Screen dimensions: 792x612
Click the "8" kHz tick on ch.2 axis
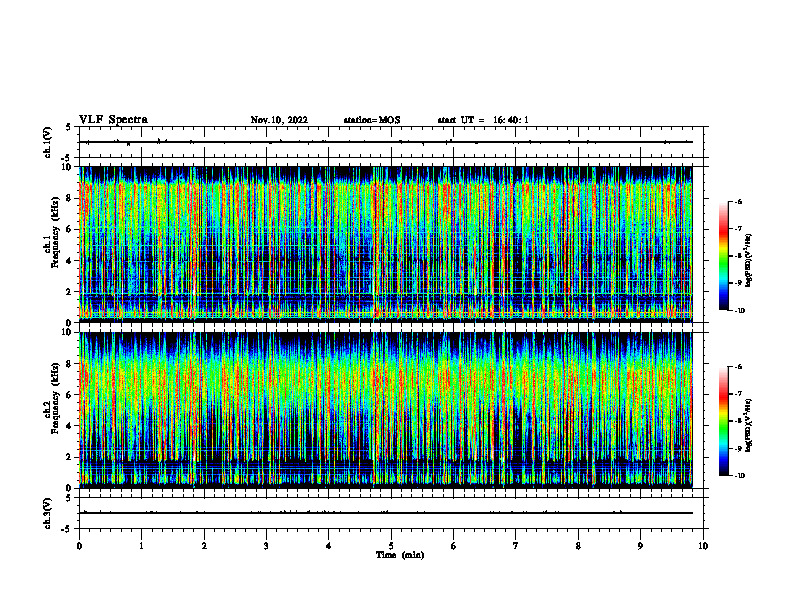click(70, 364)
